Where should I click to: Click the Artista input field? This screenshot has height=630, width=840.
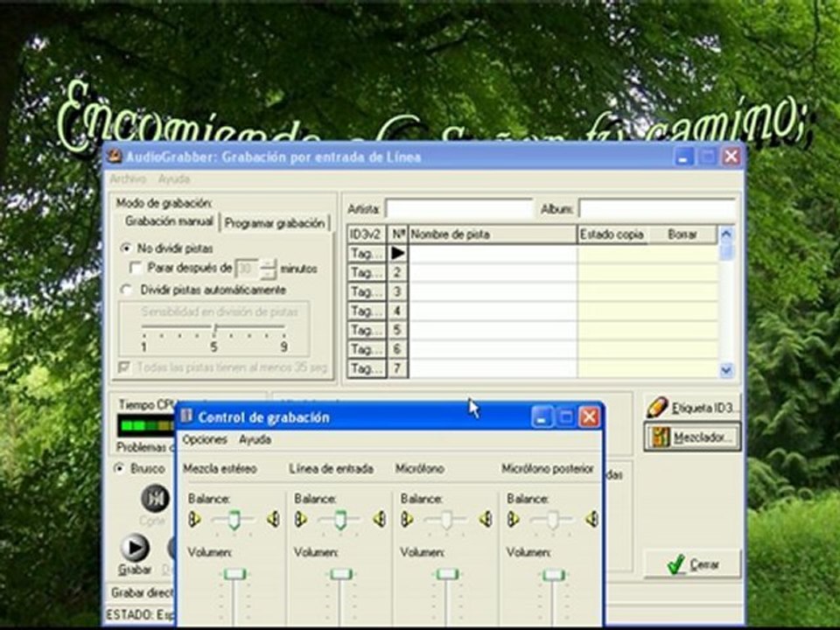tap(459, 209)
